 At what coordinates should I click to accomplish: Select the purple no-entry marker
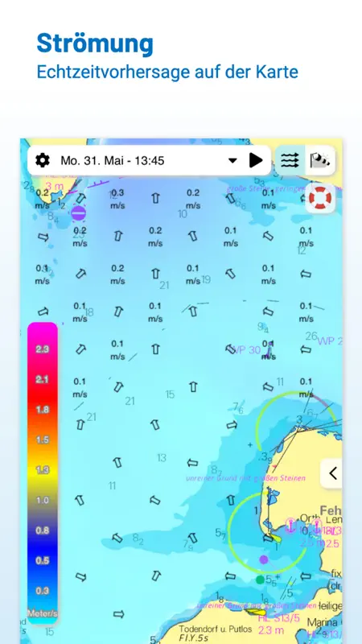[78, 213]
